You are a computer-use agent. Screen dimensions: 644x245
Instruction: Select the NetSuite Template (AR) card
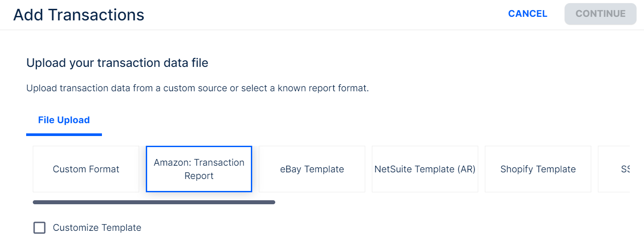425,169
